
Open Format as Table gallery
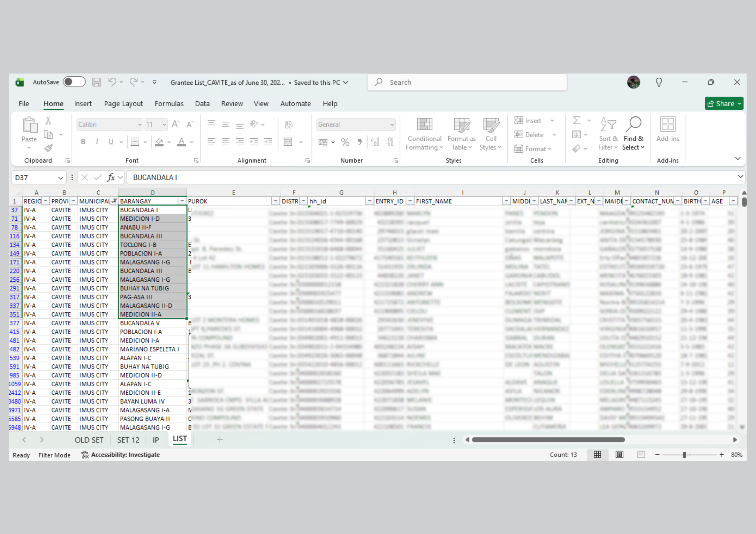pos(462,134)
